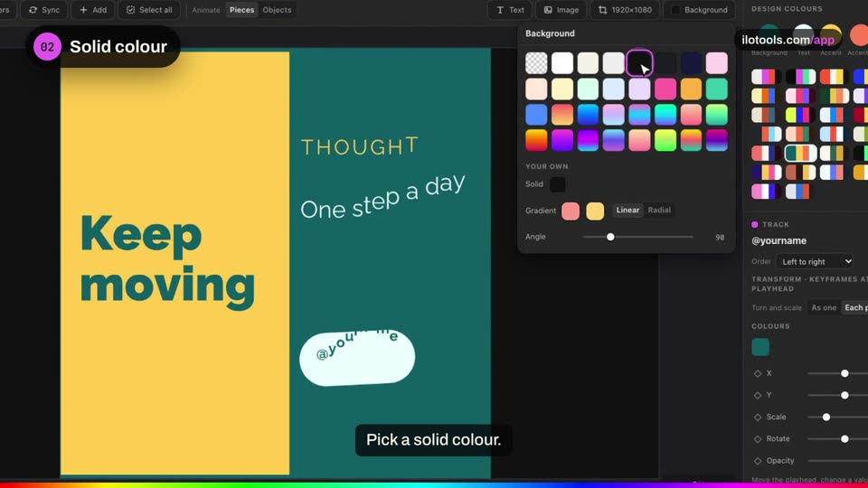Switch to Pieces mode
The height and width of the screenshot is (488, 868).
(242, 10)
